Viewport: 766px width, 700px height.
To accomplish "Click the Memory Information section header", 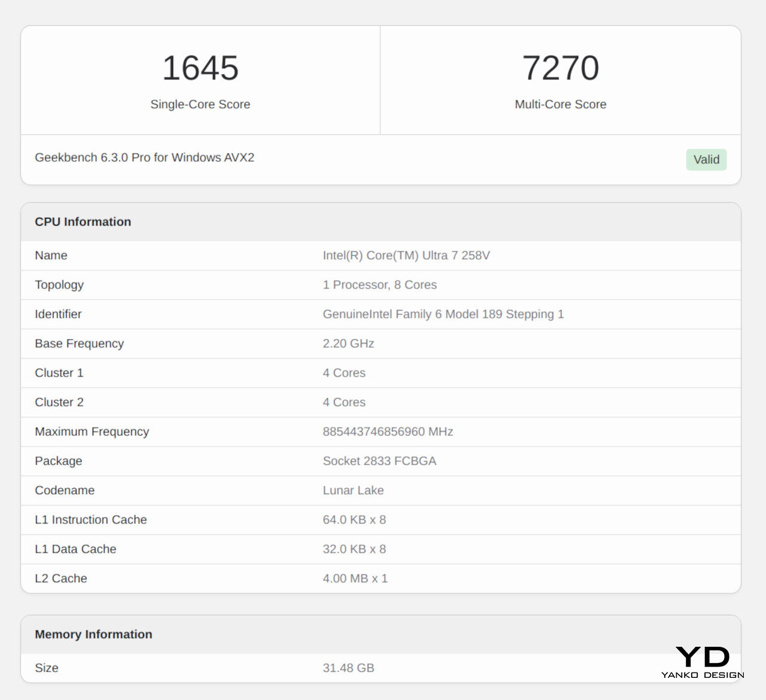I will click(93, 634).
